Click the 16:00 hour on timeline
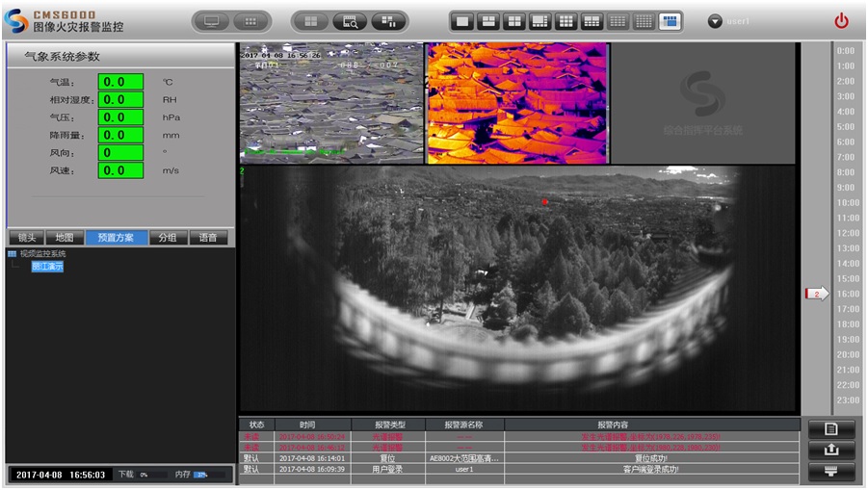Viewport: 868px width, 490px height. 846,294
